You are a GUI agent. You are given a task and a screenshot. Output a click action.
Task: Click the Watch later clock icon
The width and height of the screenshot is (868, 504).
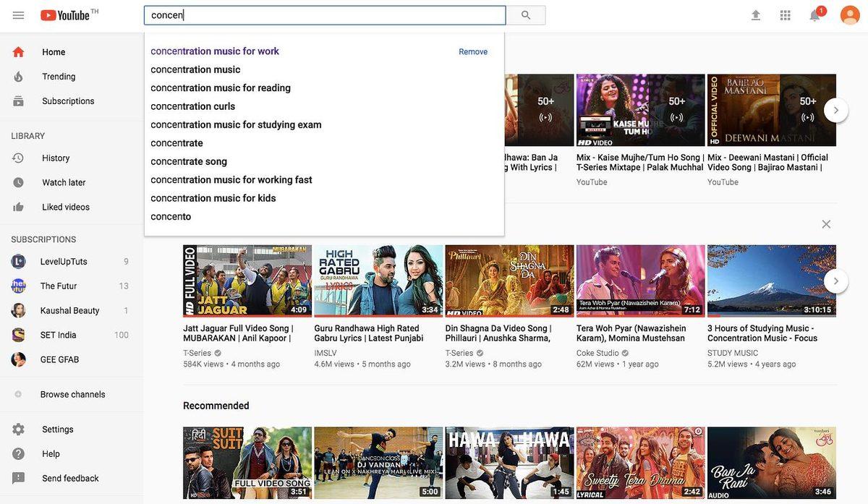click(18, 182)
